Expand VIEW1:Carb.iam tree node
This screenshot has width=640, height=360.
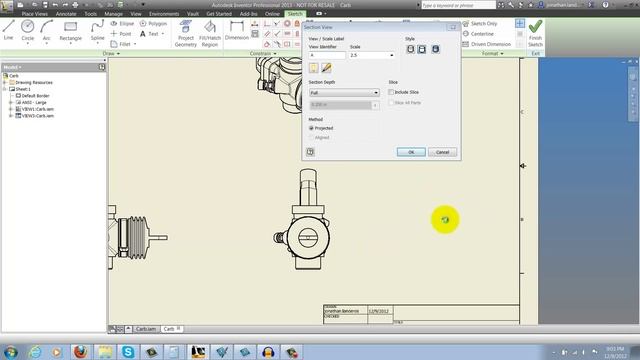[11, 109]
